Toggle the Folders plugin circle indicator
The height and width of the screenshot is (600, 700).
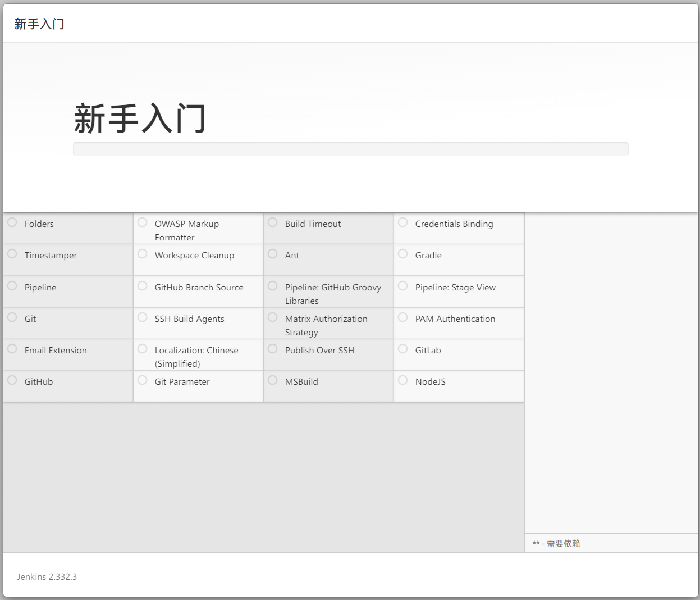click(x=12, y=222)
